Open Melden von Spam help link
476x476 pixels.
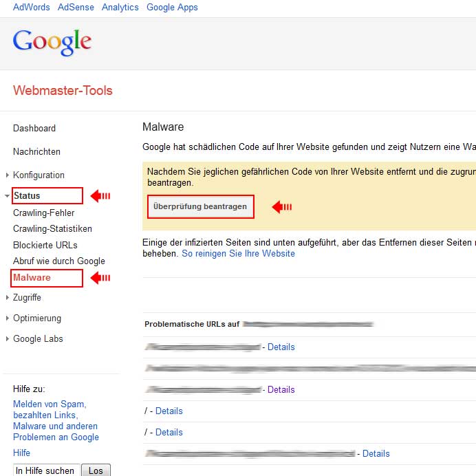click(x=56, y=420)
